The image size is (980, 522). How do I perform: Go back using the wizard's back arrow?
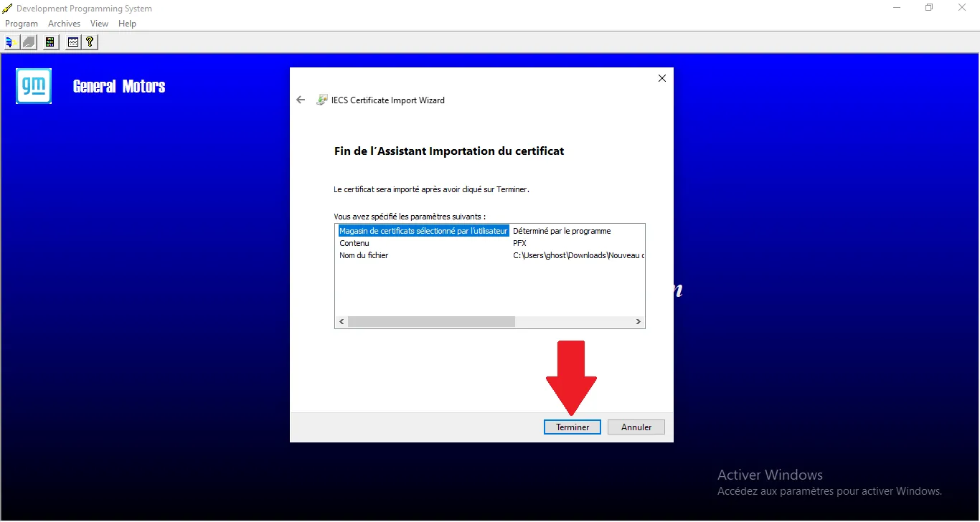coord(301,100)
